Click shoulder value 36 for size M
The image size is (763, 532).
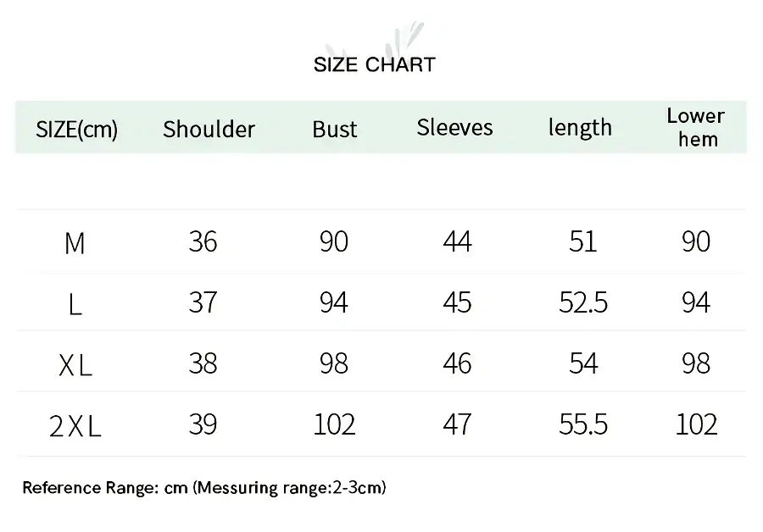point(203,242)
